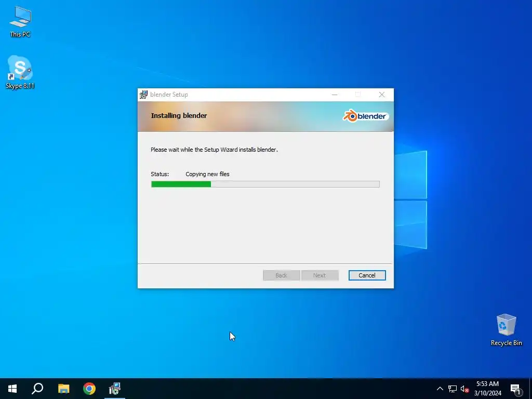
Task: Open muted volume tray icon
Action: 464,389
